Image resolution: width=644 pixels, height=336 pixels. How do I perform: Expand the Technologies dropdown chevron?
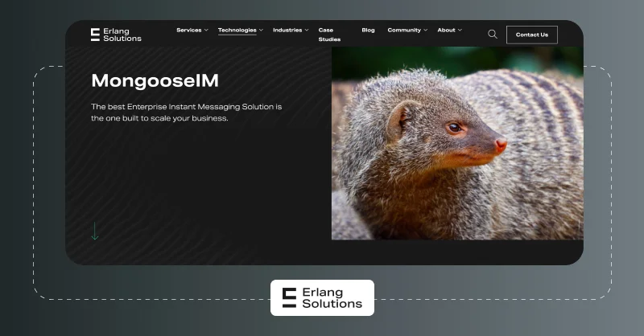tap(261, 30)
